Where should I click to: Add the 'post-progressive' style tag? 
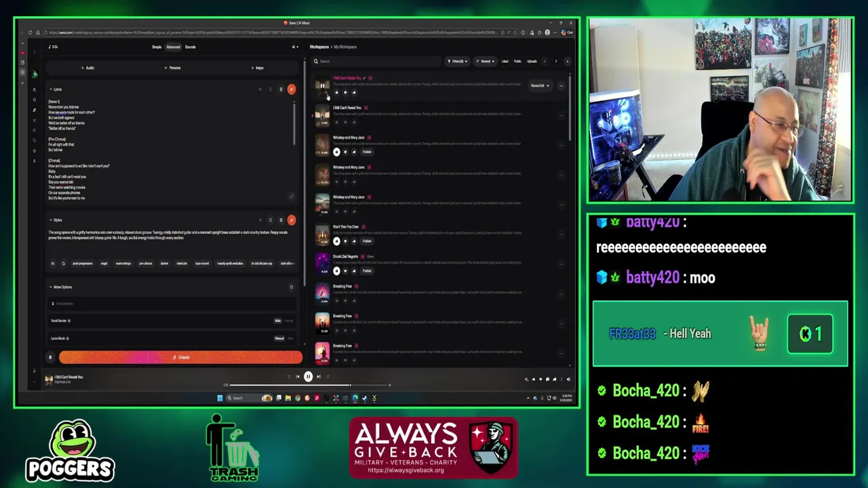[82, 264]
